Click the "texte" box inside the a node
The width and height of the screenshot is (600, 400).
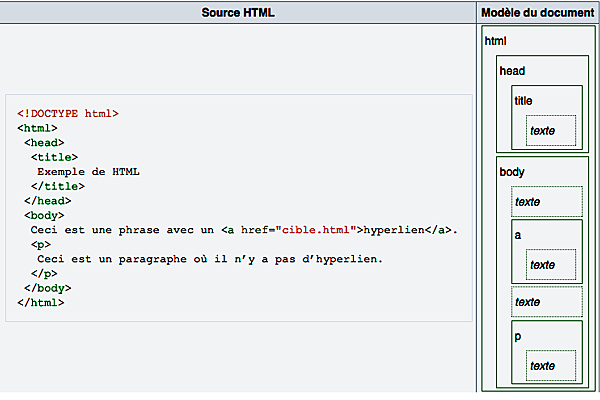(x=551, y=264)
